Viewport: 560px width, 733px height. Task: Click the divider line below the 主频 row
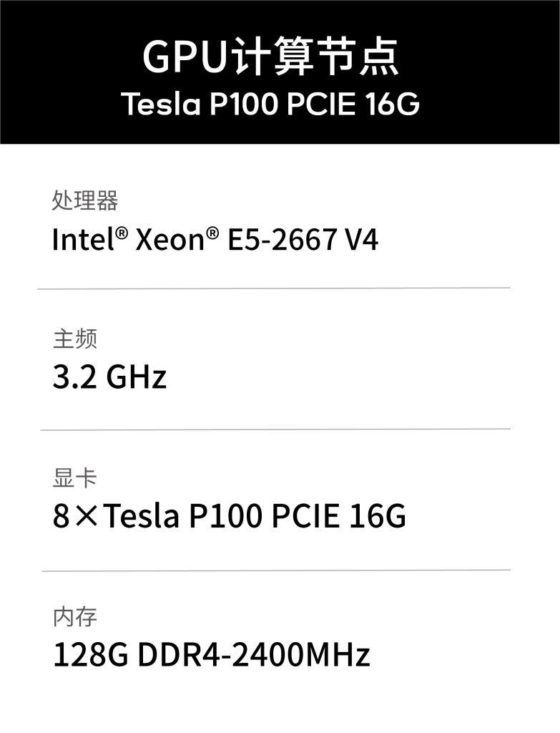275,429
